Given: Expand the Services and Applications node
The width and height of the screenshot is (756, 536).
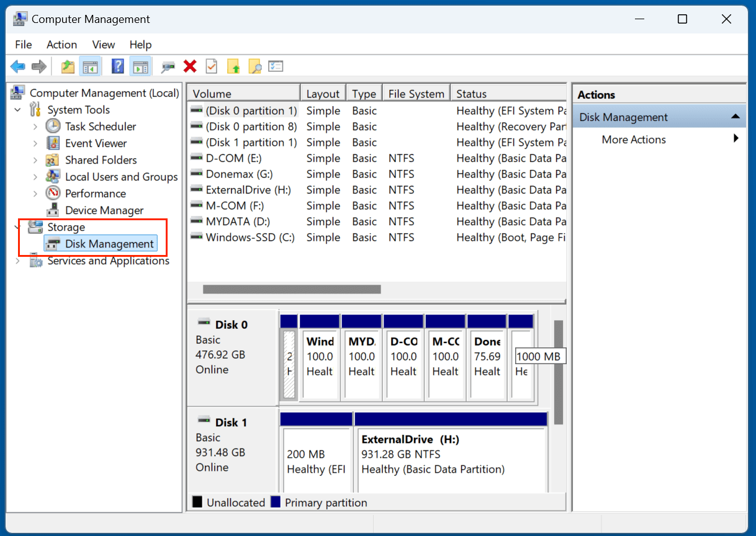Looking at the screenshot, I should click(x=17, y=261).
